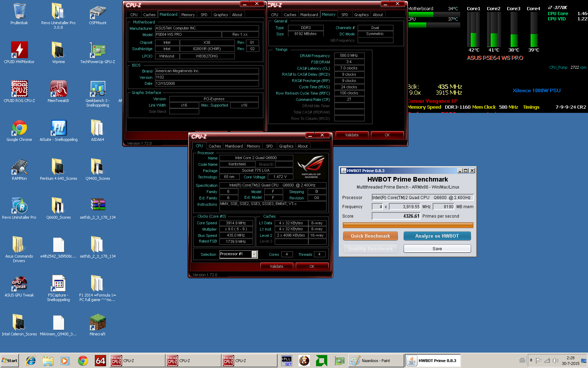
Task: Click the Score field showing 4326.61
Action: (396, 216)
